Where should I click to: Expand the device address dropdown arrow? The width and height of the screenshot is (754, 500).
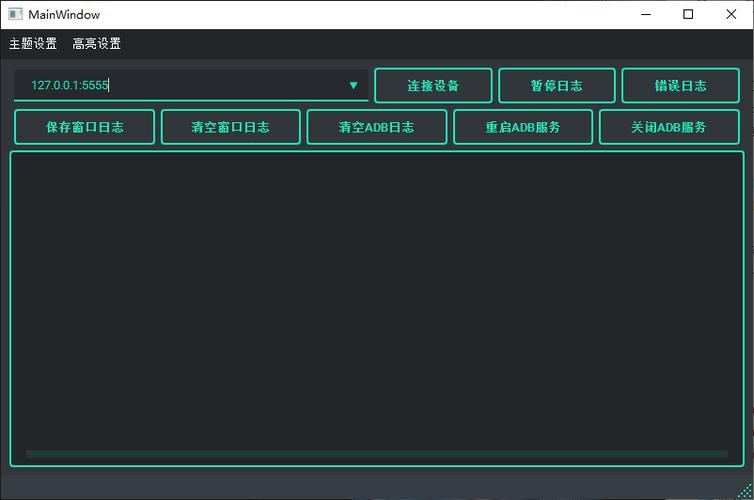point(353,86)
